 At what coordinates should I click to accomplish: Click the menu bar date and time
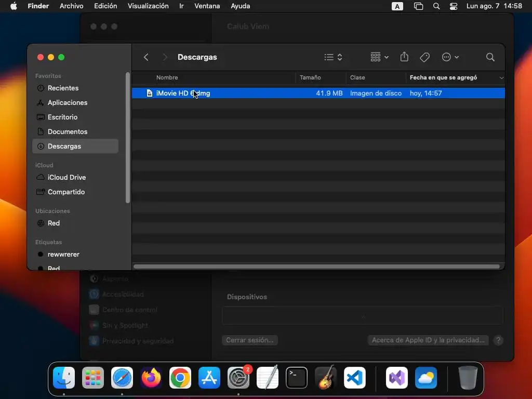tap(494, 6)
